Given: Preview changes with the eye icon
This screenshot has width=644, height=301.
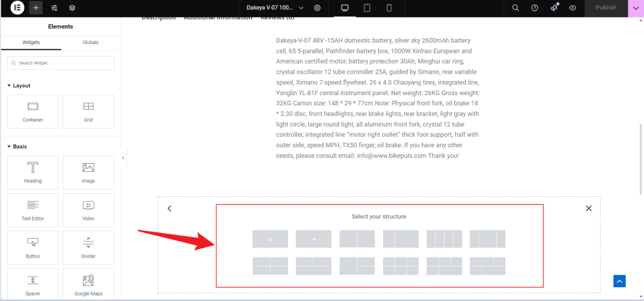Looking at the screenshot, I should pyautogui.click(x=572, y=8).
